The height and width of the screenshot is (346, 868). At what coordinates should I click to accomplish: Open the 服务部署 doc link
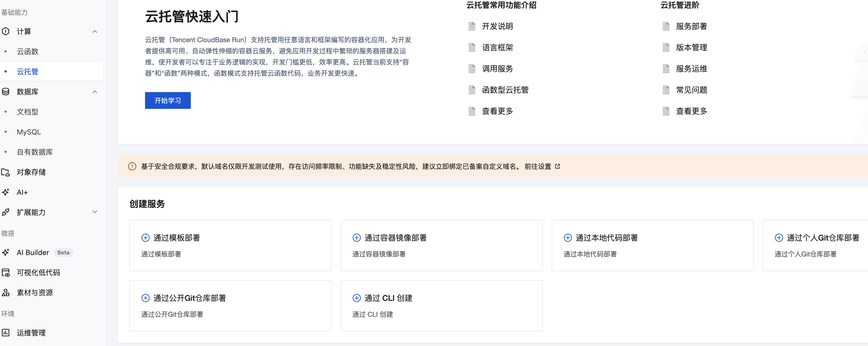tap(691, 26)
